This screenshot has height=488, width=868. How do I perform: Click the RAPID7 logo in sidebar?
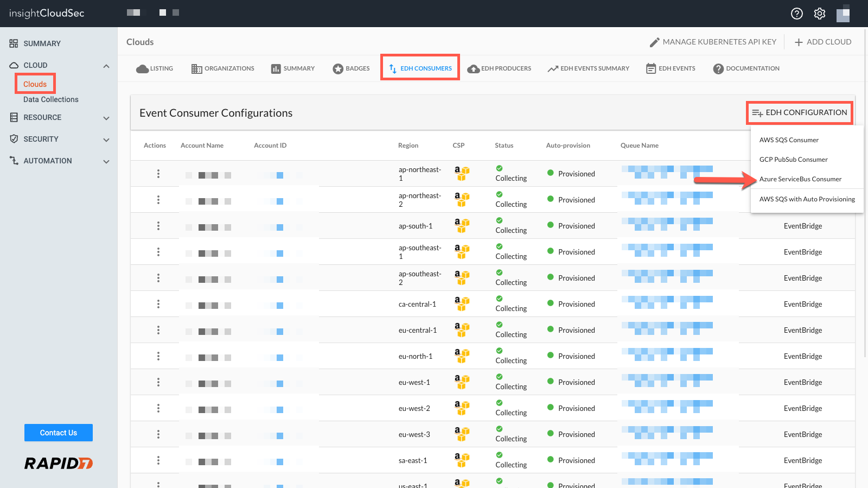(x=59, y=463)
